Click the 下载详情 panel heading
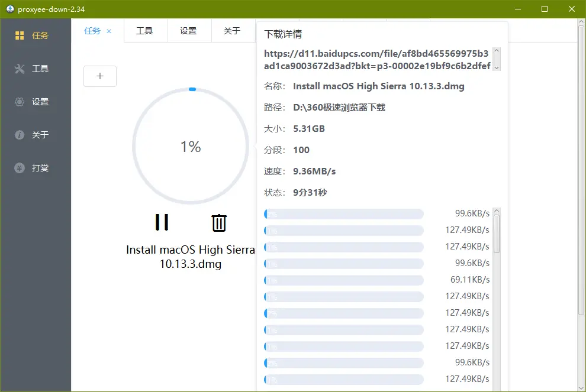 coord(283,34)
